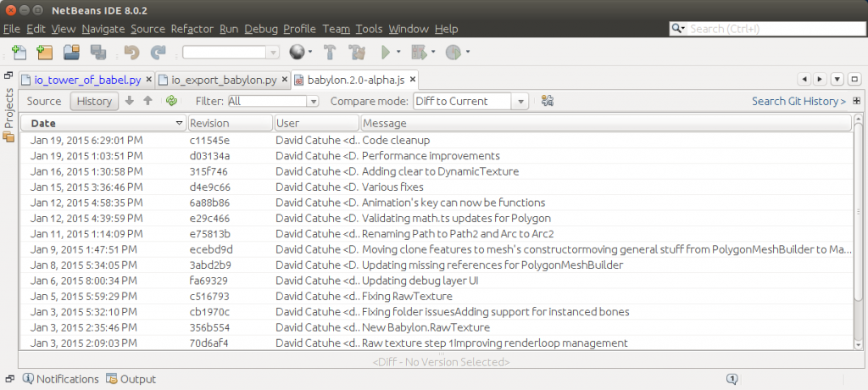Click the search magnifier icon in Quick Search

(x=678, y=28)
